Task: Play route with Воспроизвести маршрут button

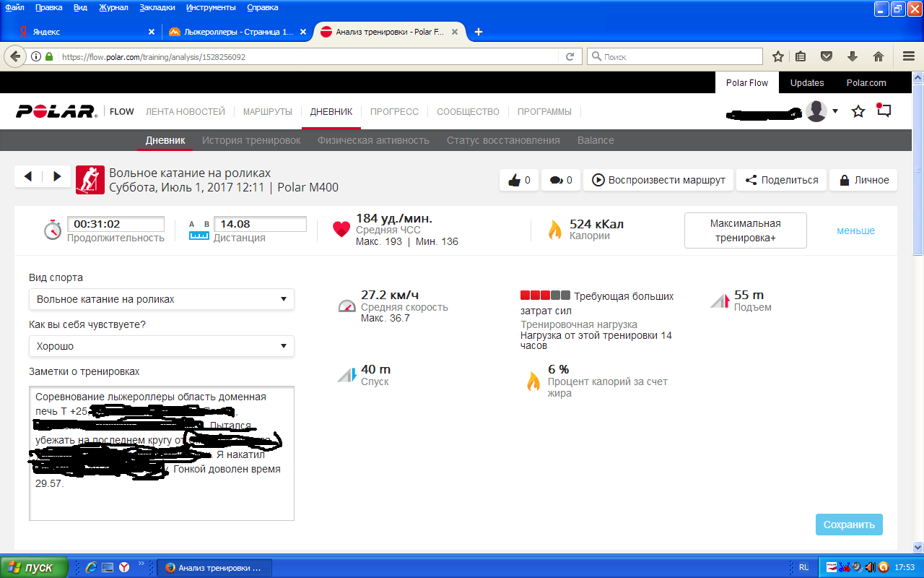Action: click(658, 180)
